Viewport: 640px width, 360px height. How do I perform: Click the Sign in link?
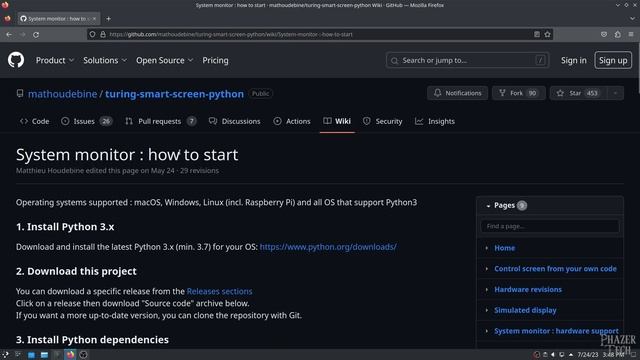coord(573,60)
